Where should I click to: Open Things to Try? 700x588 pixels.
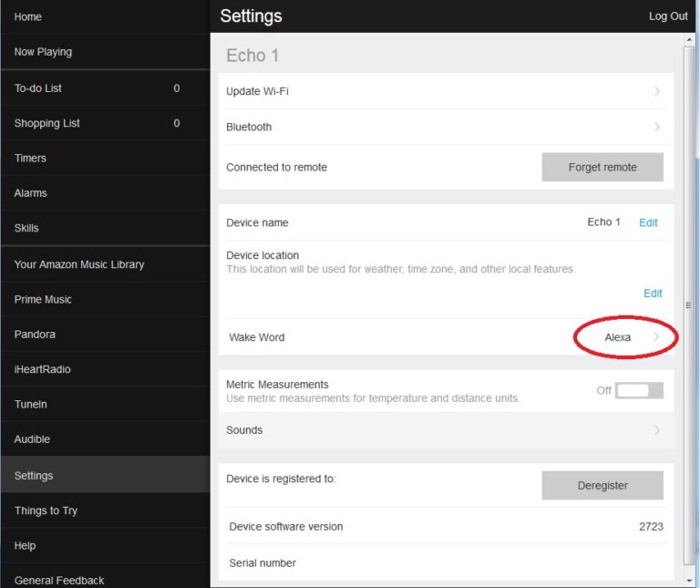(46, 511)
